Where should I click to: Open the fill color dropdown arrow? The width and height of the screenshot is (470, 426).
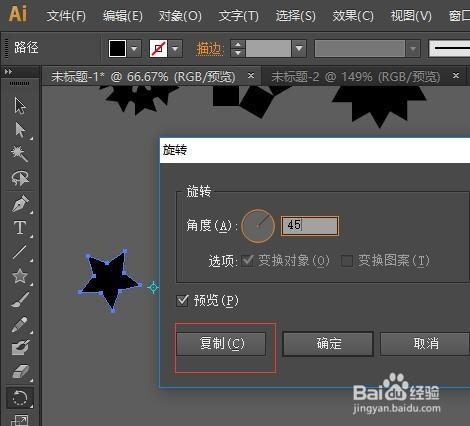134,49
